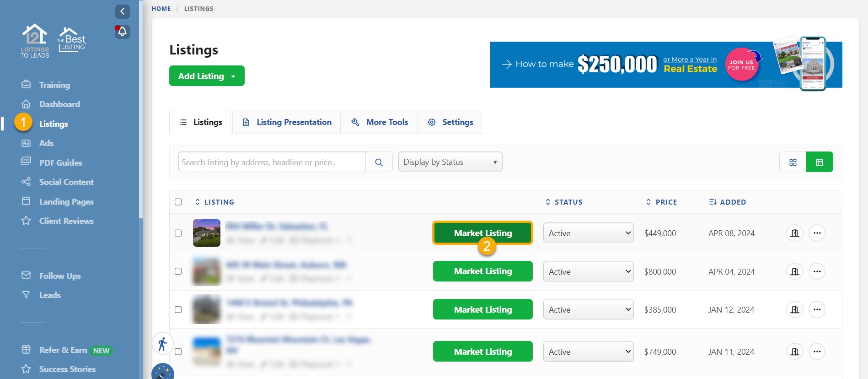Viewport: 868px width, 379px height.
Task: Switch to grid view icon
Action: point(793,162)
